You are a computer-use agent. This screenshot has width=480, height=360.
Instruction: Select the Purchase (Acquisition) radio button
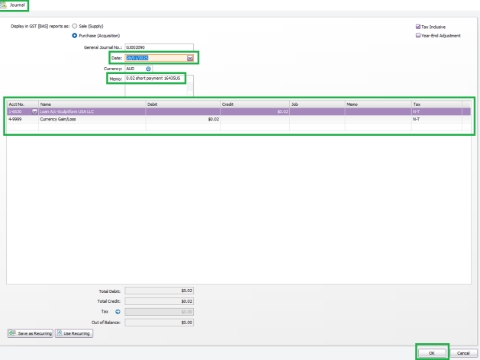click(x=75, y=36)
